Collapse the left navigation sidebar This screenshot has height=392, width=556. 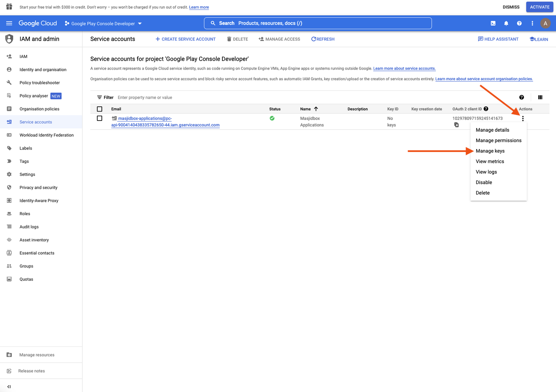(x=9, y=386)
